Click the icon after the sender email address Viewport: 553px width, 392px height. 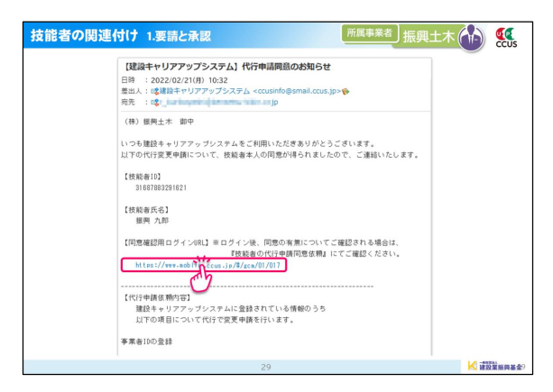(346, 92)
